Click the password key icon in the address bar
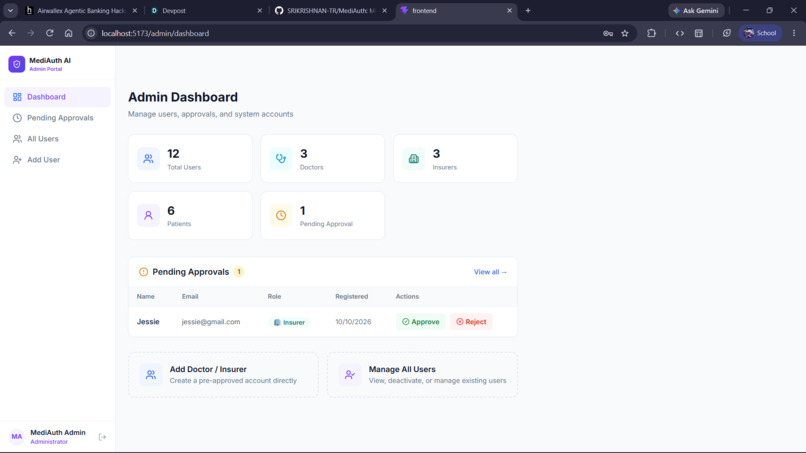 pos(608,33)
